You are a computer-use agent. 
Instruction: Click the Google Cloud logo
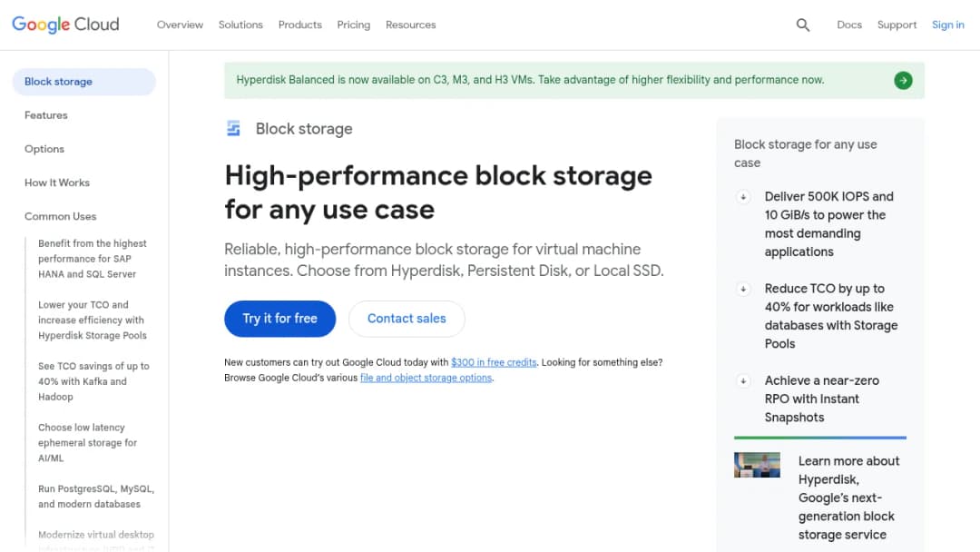(x=65, y=25)
